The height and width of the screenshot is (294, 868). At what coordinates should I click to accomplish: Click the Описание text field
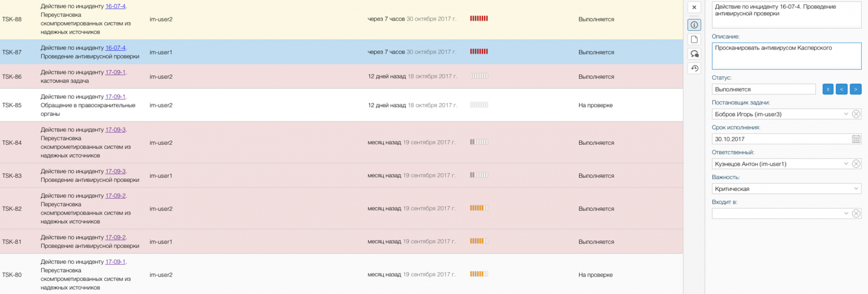786,56
